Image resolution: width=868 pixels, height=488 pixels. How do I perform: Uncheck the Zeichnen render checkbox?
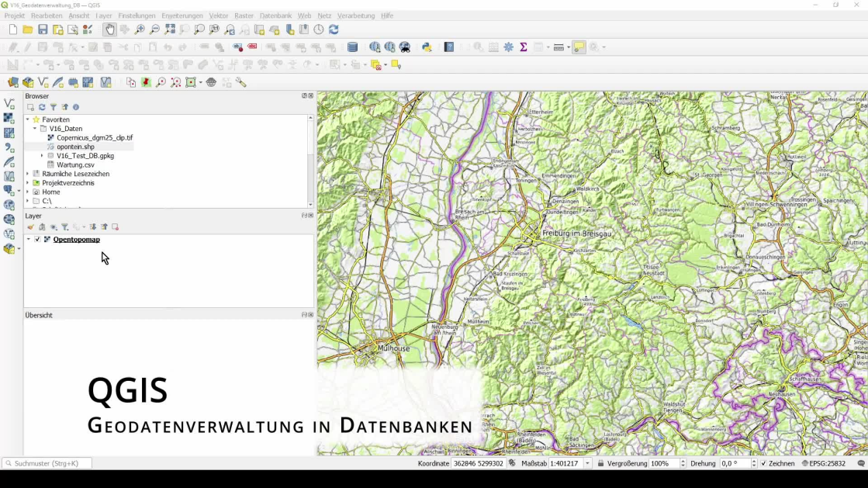click(x=764, y=463)
